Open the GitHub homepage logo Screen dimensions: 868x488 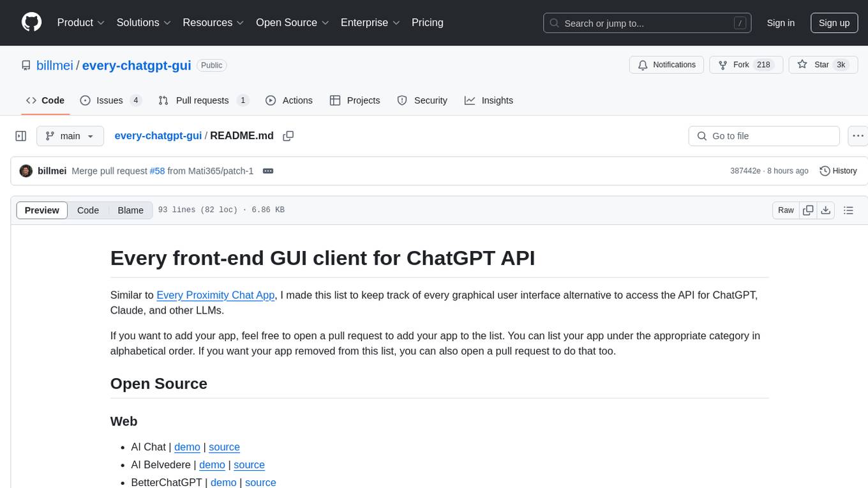[31, 22]
